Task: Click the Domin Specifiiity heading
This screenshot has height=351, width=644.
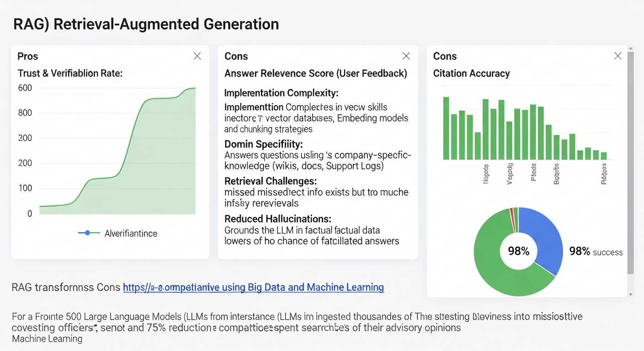Action: pos(263,144)
